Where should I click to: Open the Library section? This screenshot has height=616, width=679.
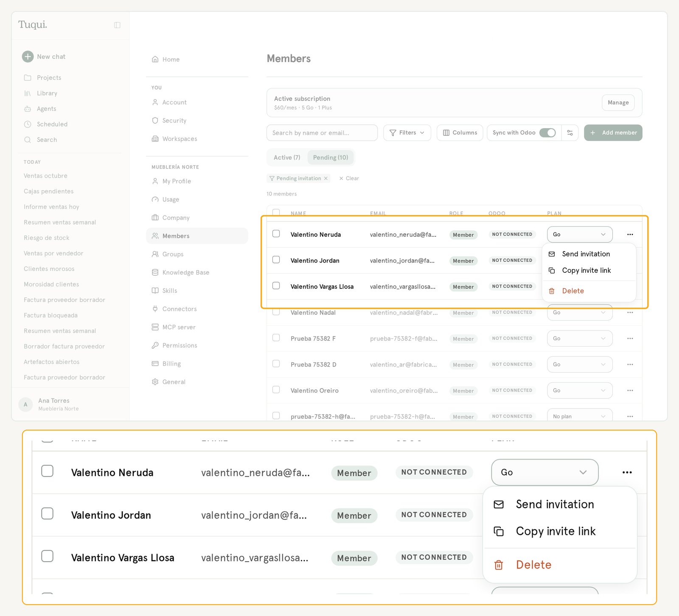pyautogui.click(x=41, y=93)
